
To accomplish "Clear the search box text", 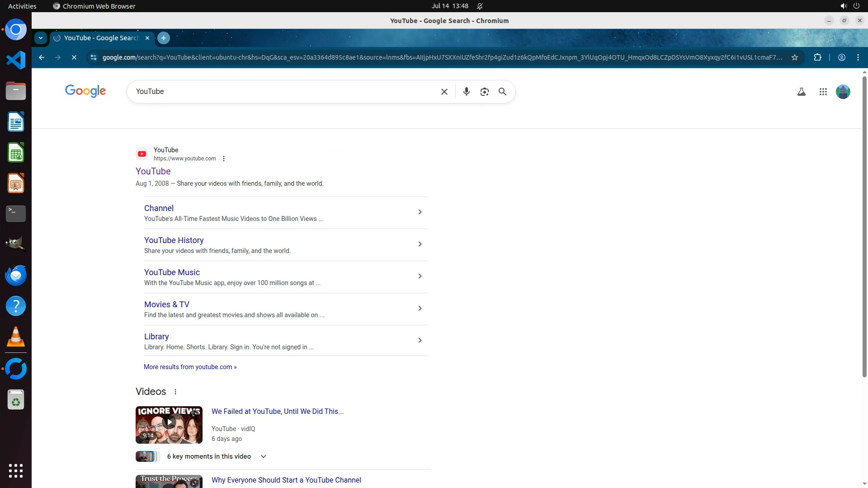I will click(x=444, y=92).
